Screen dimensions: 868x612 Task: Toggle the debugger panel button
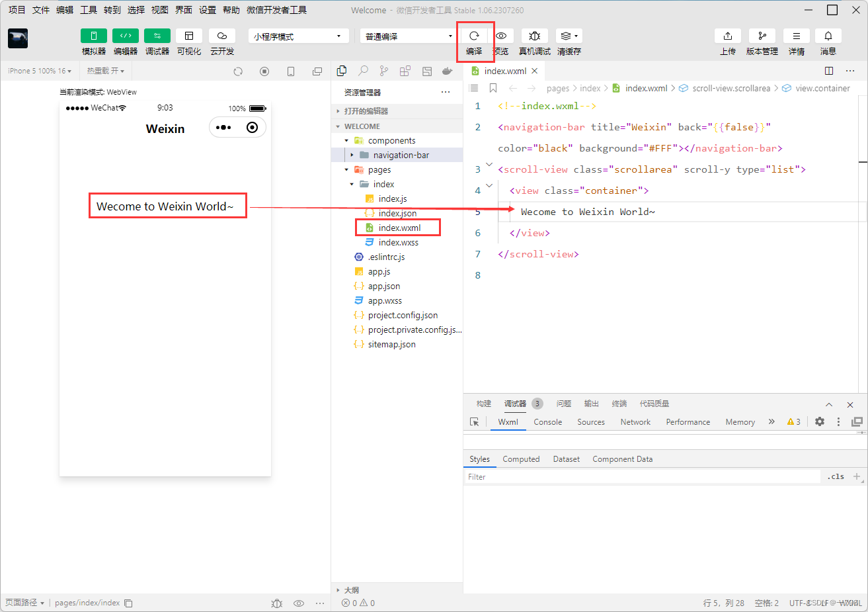click(157, 36)
